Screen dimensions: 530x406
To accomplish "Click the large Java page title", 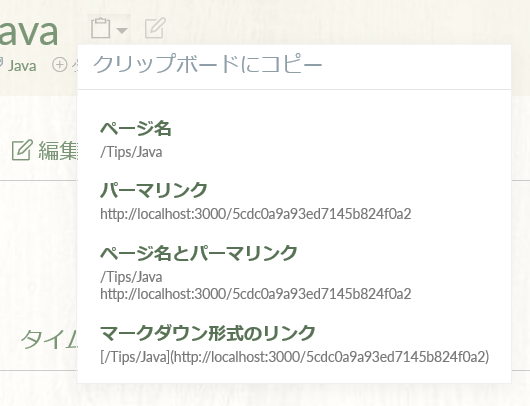I will (29, 31).
